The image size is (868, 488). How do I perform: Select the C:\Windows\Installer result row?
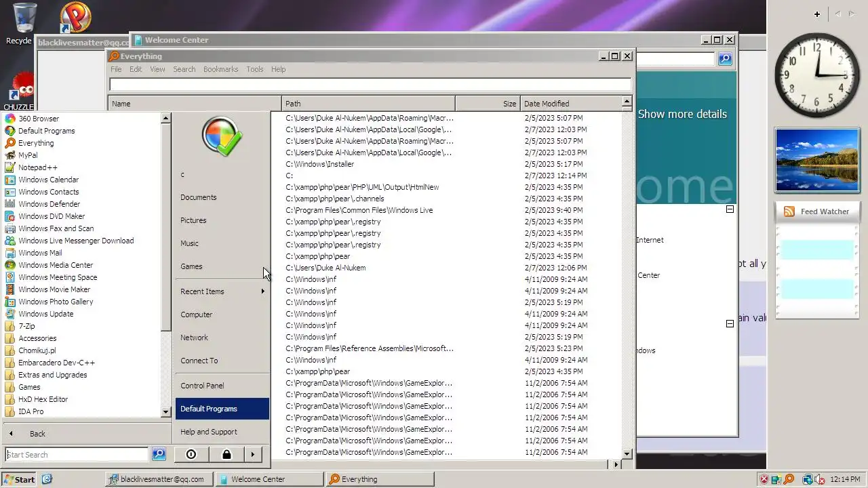[446, 164]
